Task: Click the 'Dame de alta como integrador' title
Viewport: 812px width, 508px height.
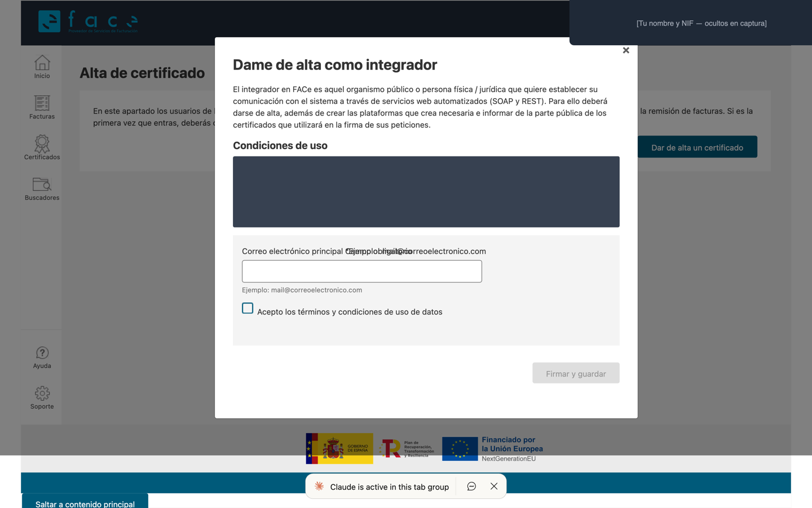Action: [335, 65]
